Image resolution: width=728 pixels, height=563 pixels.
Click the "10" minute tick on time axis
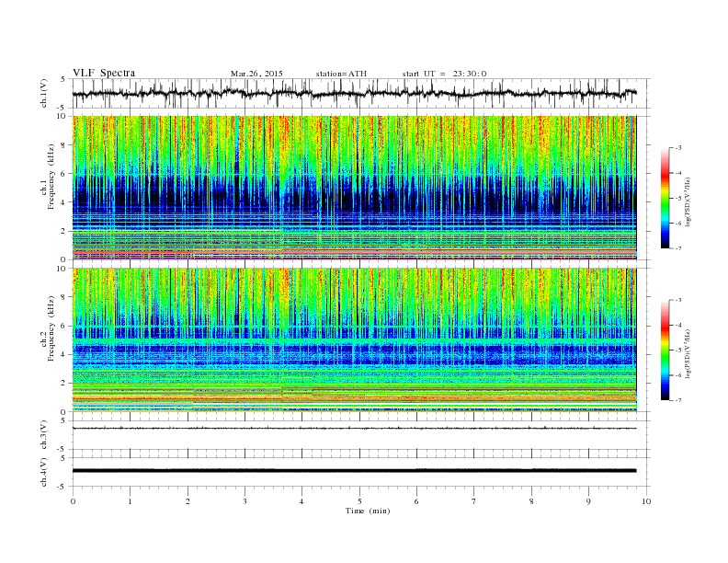tap(646, 501)
